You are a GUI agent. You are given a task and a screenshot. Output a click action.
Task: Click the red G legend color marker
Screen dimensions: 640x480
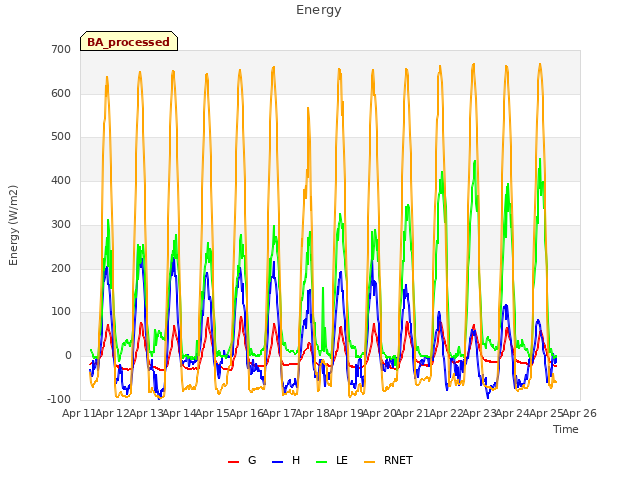click(233, 462)
